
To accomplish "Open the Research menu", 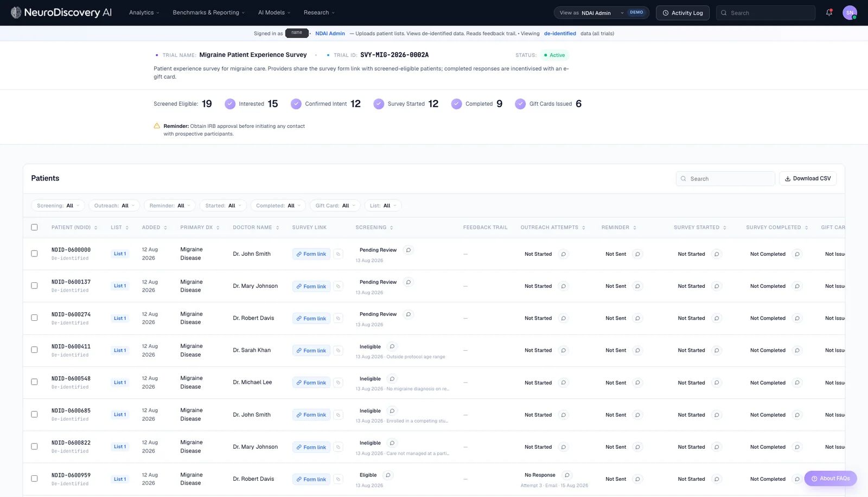I will click(x=319, y=12).
